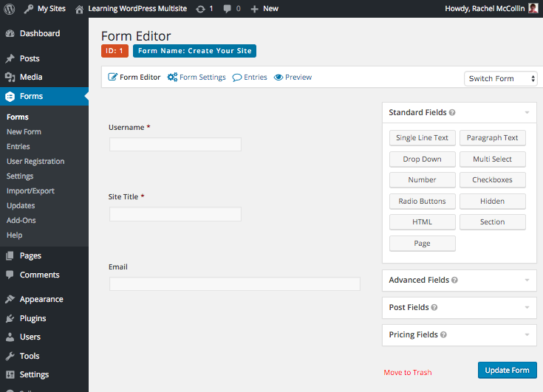Expand the Pricing Fields panel arrow

point(527,334)
